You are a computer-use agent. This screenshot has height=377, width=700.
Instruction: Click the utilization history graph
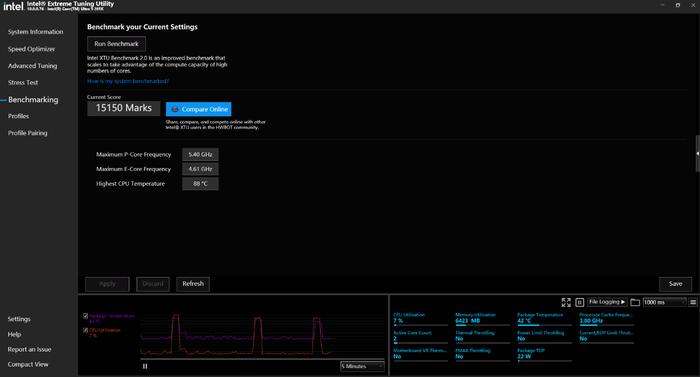(x=262, y=335)
